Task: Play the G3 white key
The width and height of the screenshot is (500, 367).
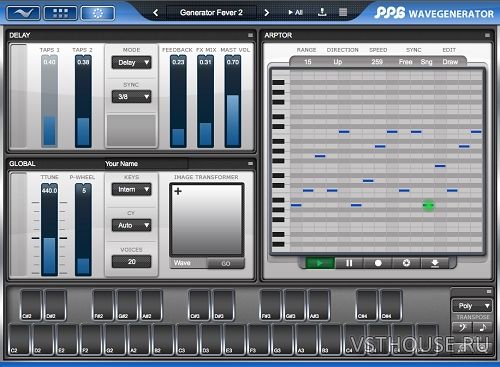Action: tap(283, 339)
